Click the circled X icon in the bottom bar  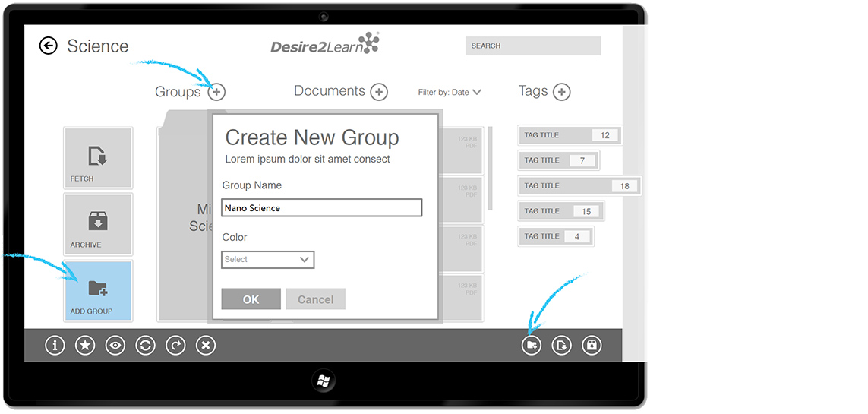point(206,346)
